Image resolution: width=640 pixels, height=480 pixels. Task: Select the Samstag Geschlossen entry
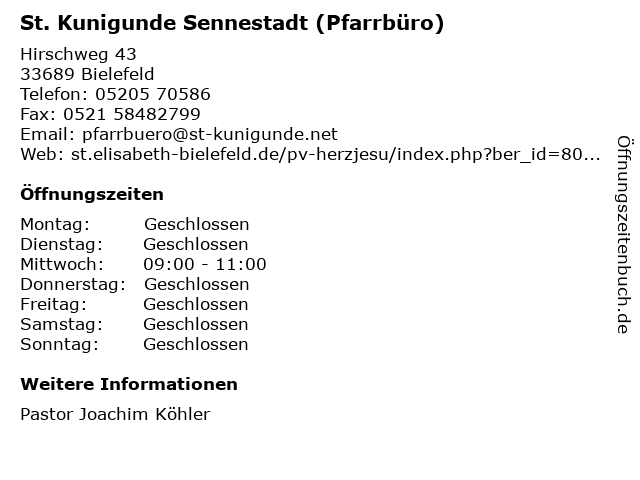coord(134,324)
